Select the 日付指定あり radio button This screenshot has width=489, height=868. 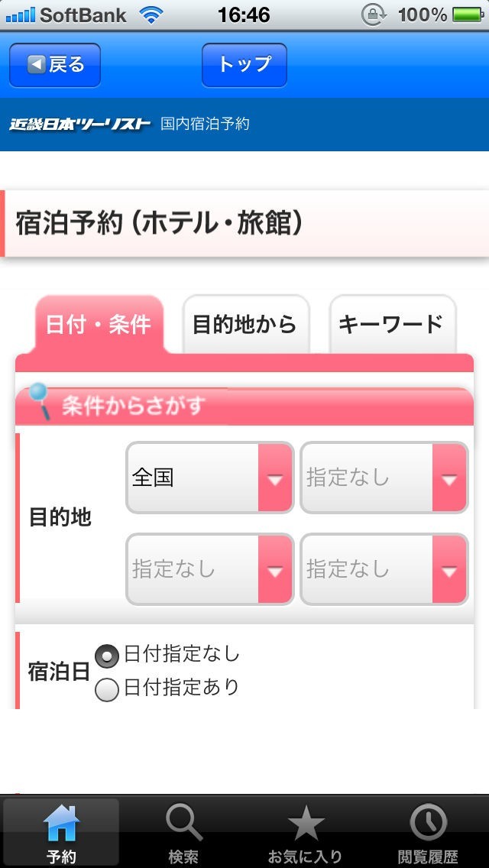107,690
